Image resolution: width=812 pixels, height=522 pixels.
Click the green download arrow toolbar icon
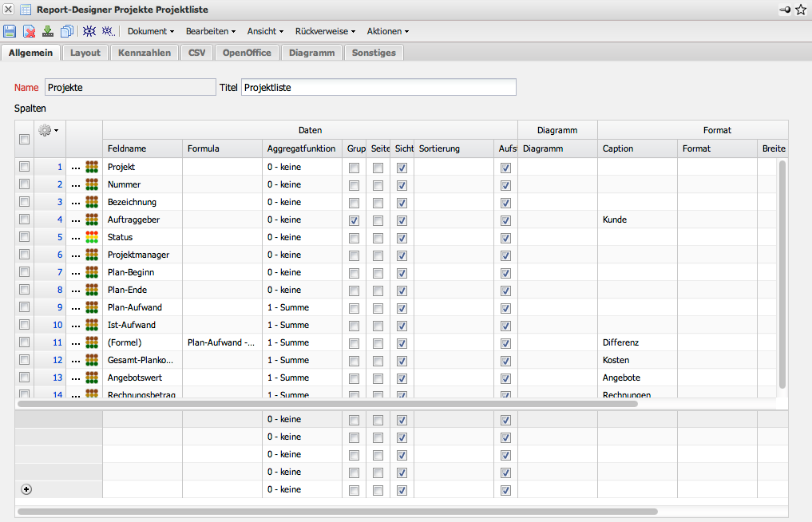48,31
